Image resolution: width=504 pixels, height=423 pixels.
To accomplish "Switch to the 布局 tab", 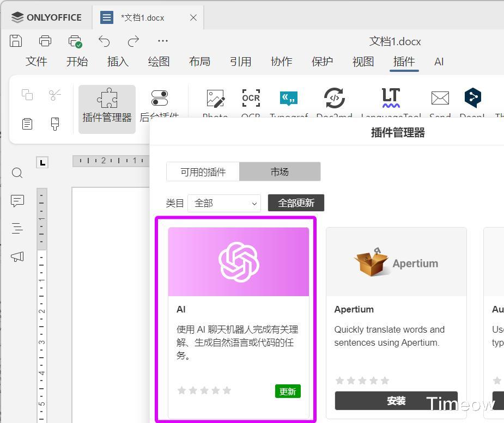I will [x=199, y=62].
